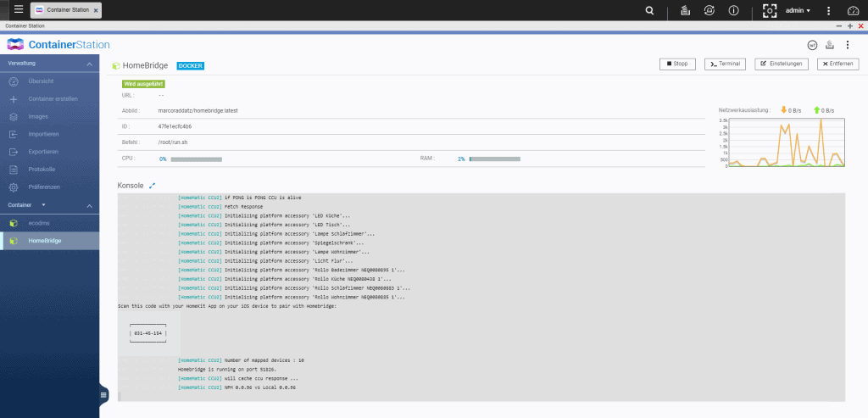Click the ecodms container cube icon
Image resolution: width=868 pixels, height=418 pixels.
pyautogui.click(x=14, y=223)
